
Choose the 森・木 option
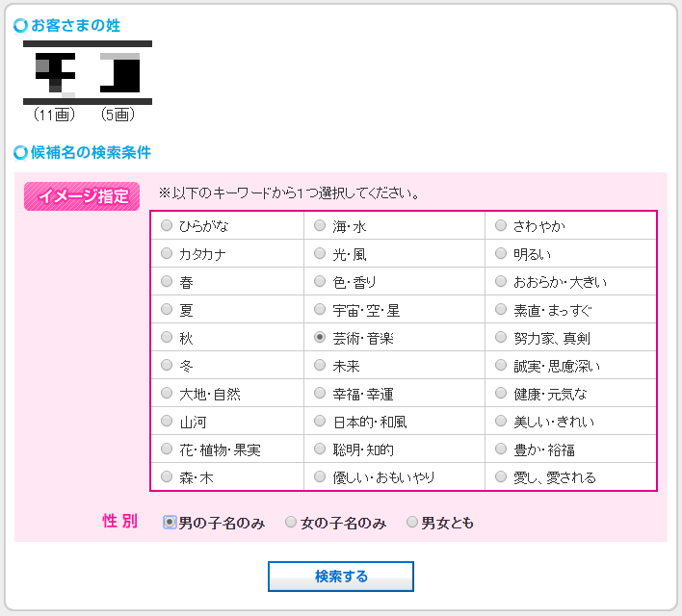tap(167, 476)
